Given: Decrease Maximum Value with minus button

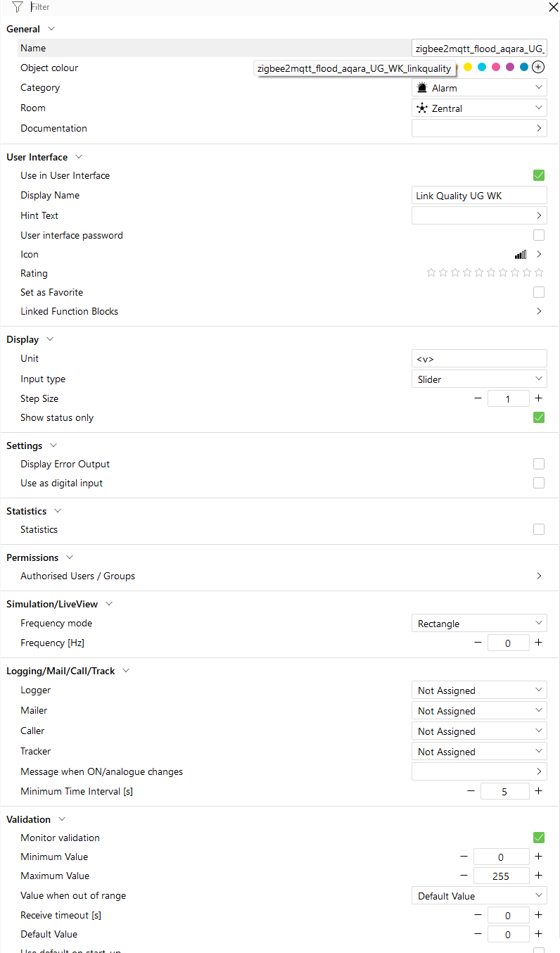Looking at the screenshot, I should [464, 876].
